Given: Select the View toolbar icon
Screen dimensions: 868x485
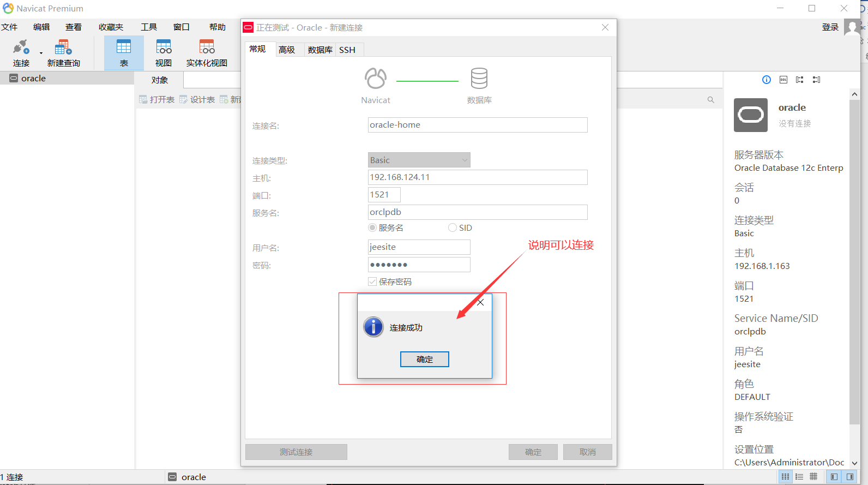Looking at the screenshot, I should pyautogui.click(x=164, y=53).
